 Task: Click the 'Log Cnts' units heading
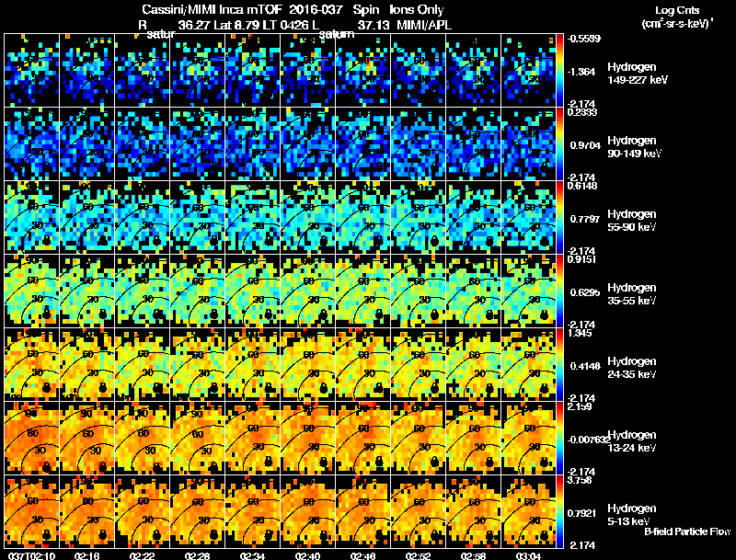tap(677, 10)
